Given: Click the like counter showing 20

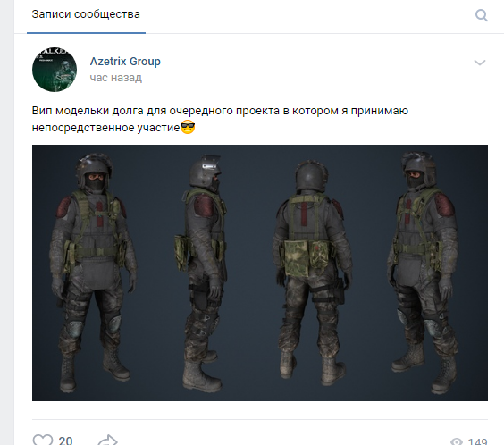Looking at the screenshot, I should (x=65, y=441).
